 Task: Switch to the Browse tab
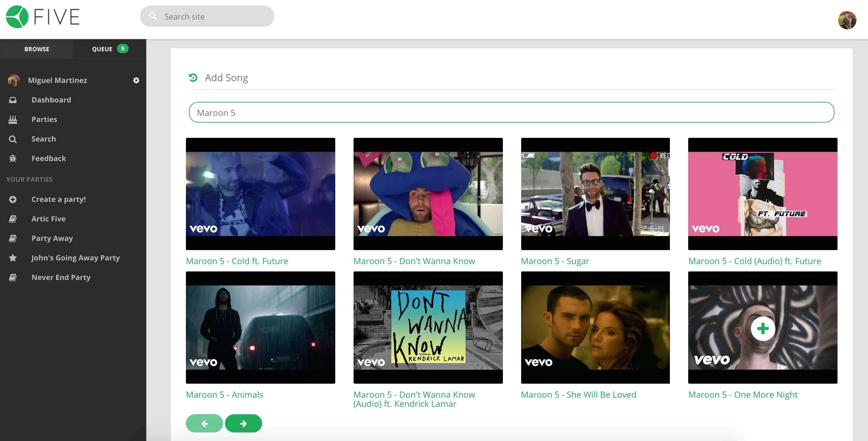(x=37, y=49)
